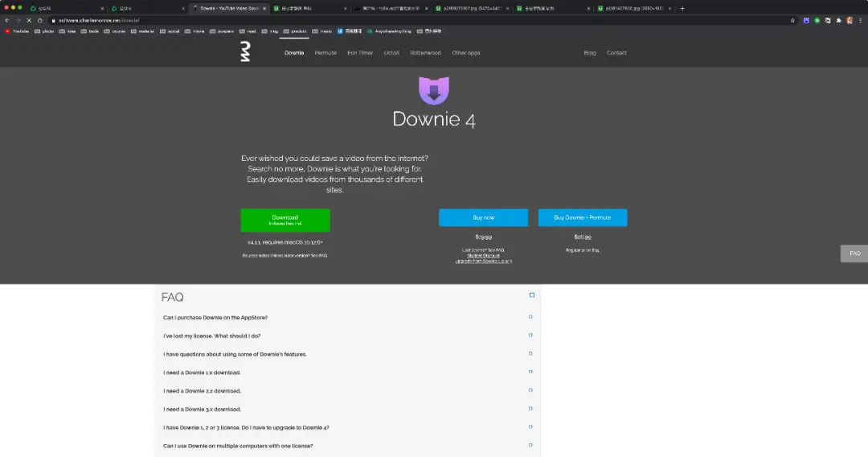Select Eon Timer in the site navigation
This screenshot has width=868, height=457.
click(x=360, y=53)
